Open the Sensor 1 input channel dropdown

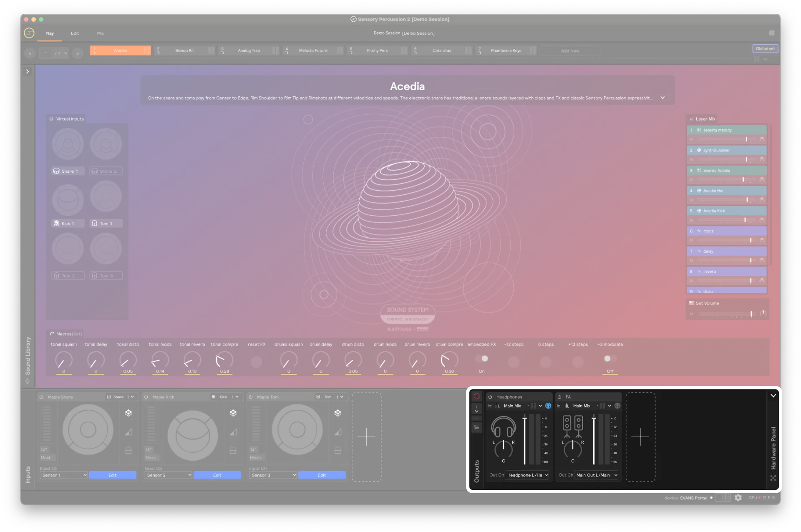64,475
